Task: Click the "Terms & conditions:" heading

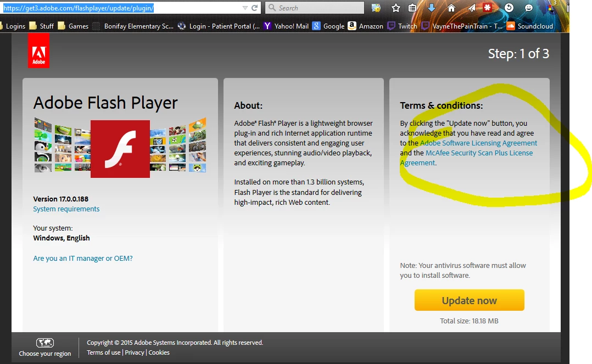Action: click(442, 105)
